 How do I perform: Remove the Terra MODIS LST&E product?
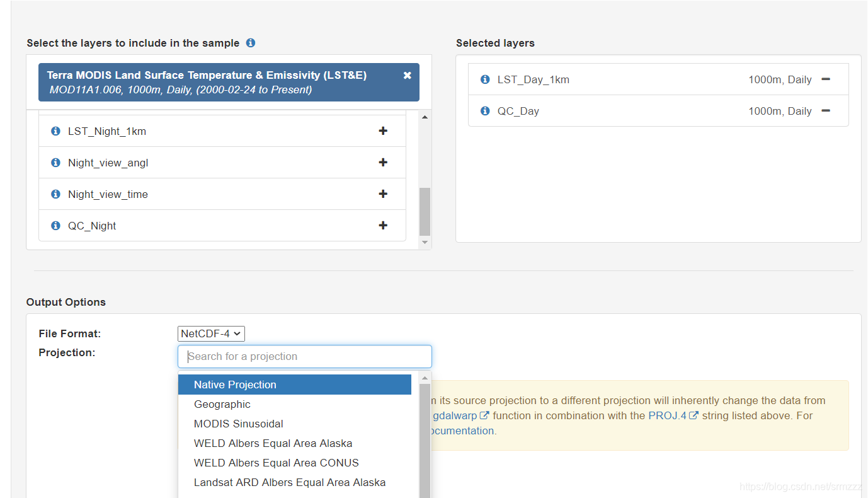coord(408,75)
